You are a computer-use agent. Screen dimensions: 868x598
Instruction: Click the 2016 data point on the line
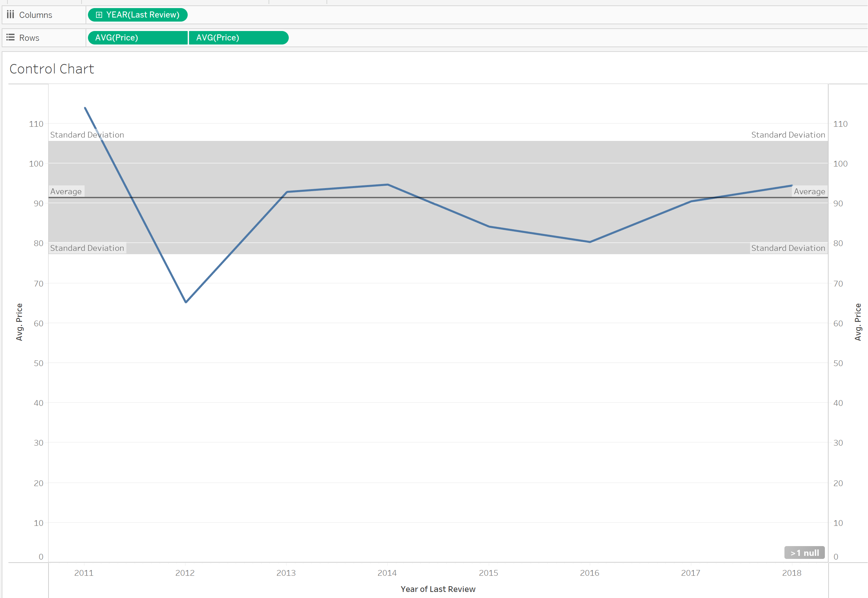[590, 242]
